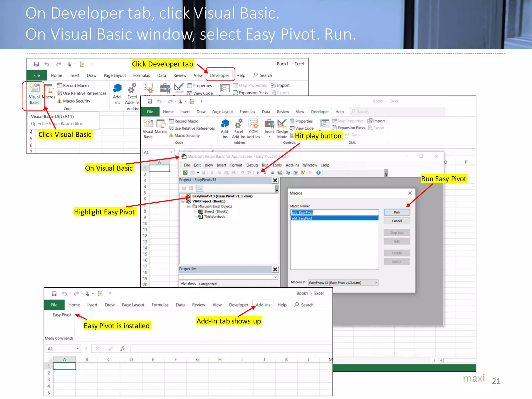This screenshot has width=532, height=399.
Task: Click the Undo icon in VBA toolbar
Action: [x=242, y=173]
